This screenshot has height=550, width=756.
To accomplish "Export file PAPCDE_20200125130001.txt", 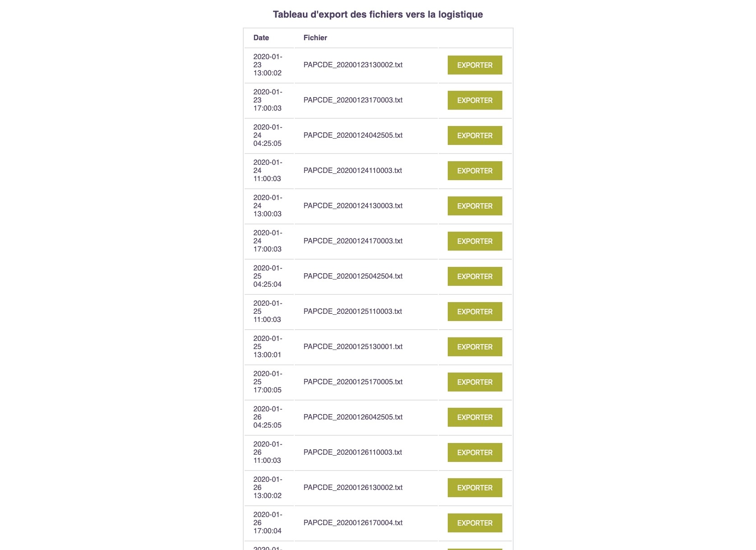I will 474,347.
